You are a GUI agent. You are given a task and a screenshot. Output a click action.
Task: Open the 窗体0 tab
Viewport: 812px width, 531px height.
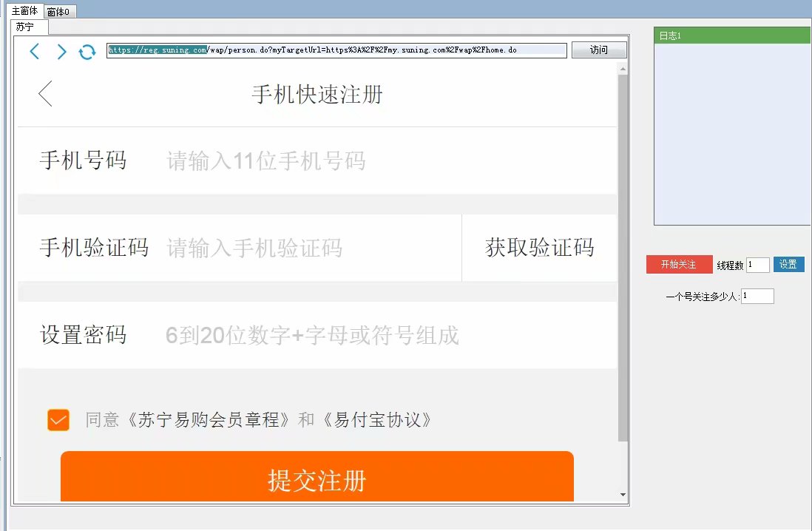[x=58, y=11]
